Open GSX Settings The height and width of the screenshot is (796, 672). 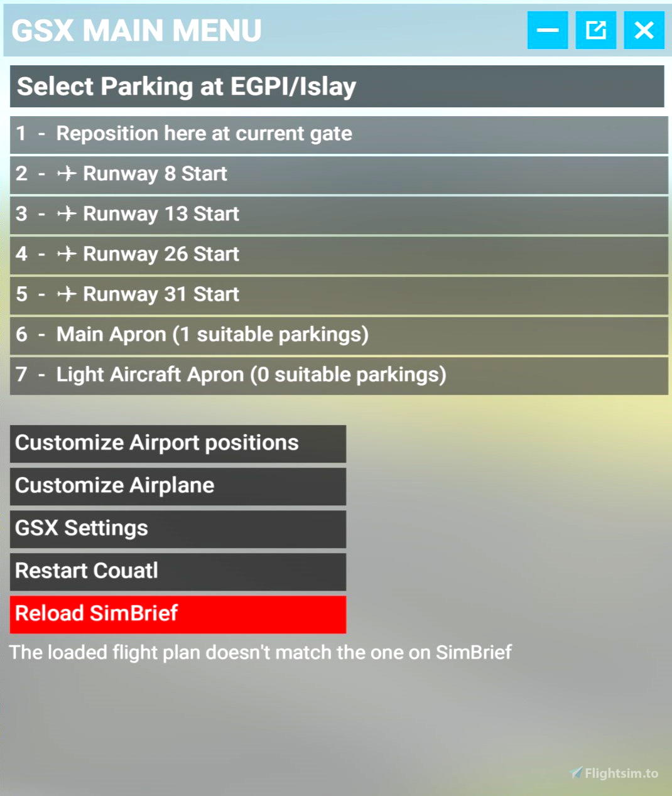[x=178, y=529]
